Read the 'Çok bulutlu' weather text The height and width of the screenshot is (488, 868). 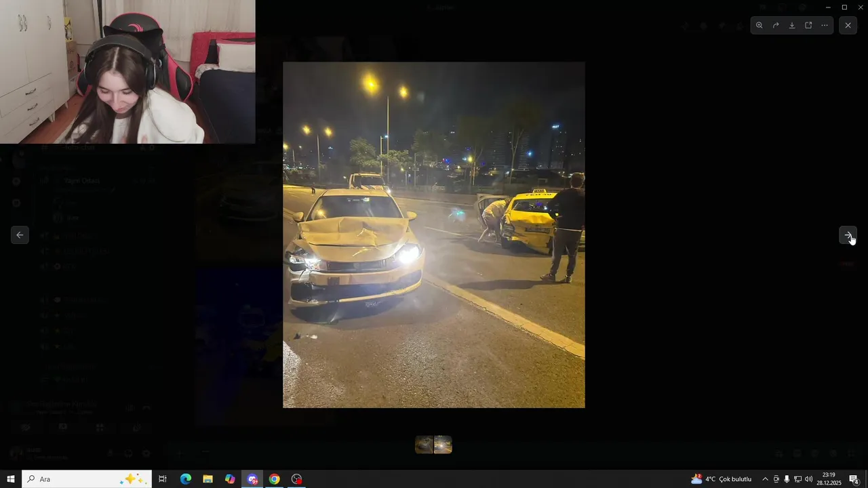point(735,479)
